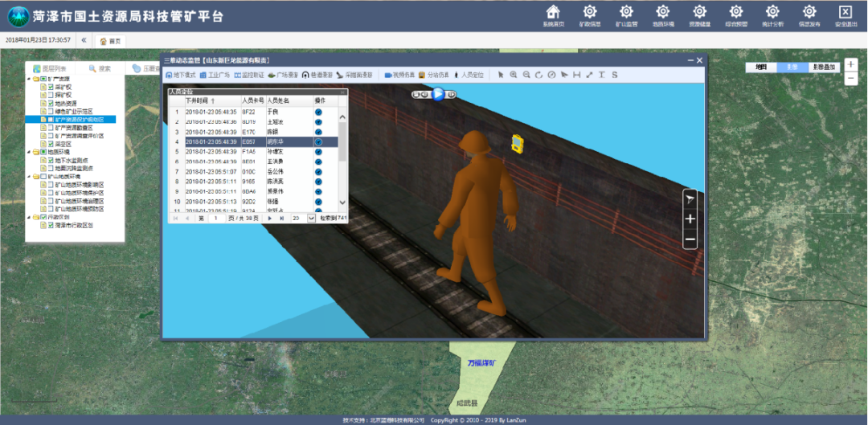
Task: Collapse the 行政区划 tree node
Action: 29,217
